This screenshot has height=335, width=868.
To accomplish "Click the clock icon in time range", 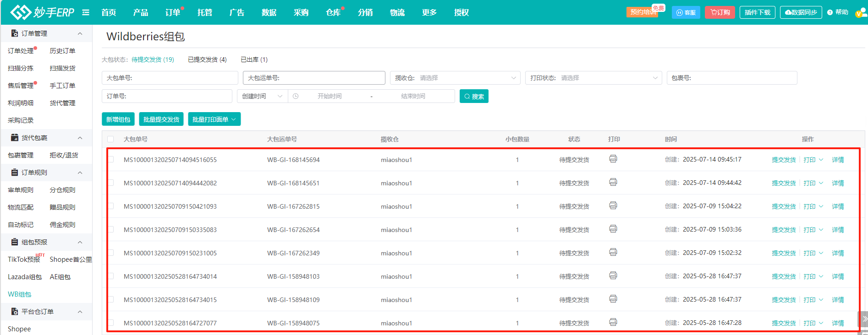I will pyautogui.click(x=296, y=96).
